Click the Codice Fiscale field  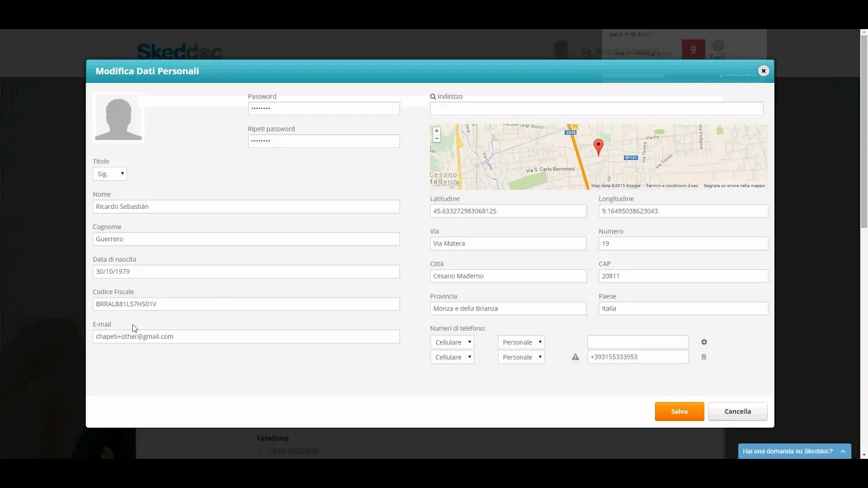246,304
